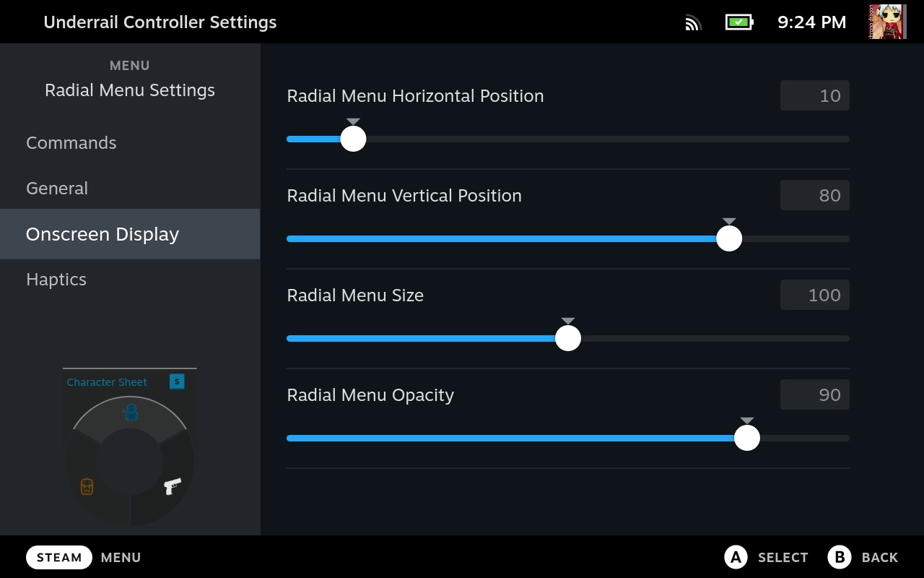The height and width of the screenshot is (578, 924).
Task: Click the orange barrel icon in radial preview
Action: [87, 487]
